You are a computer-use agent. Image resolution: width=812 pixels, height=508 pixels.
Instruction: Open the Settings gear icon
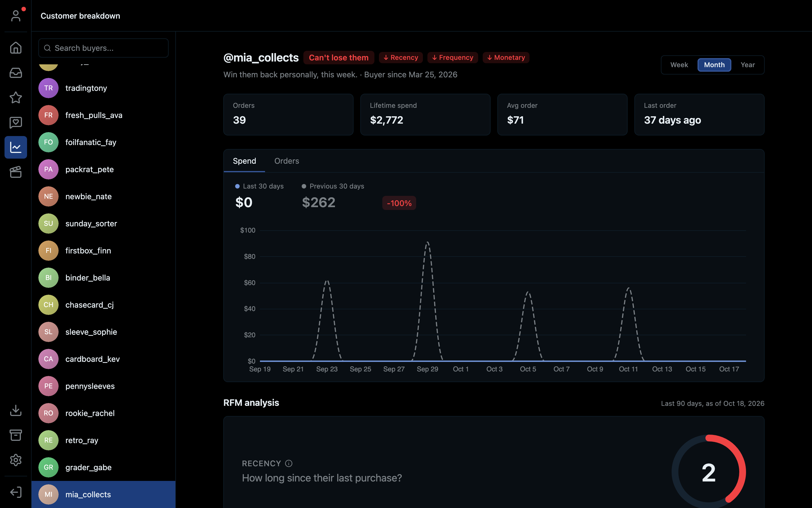pyautogui.click(x=16, y=460)
